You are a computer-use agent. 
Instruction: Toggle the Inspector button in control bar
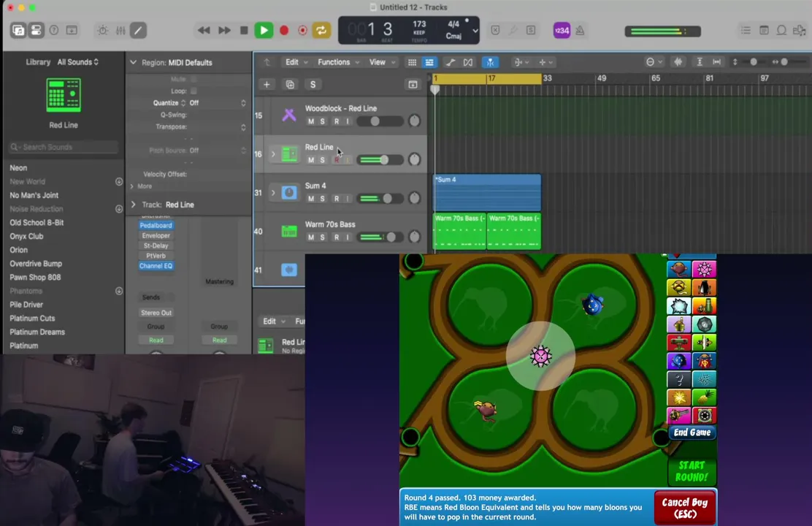(36, 30)
